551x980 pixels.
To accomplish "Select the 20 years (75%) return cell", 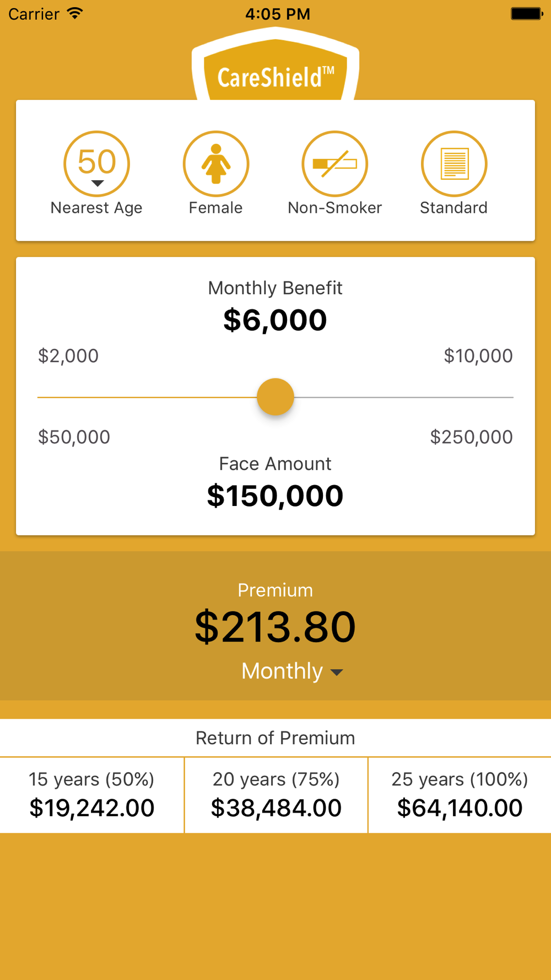I will click(276, 795).
